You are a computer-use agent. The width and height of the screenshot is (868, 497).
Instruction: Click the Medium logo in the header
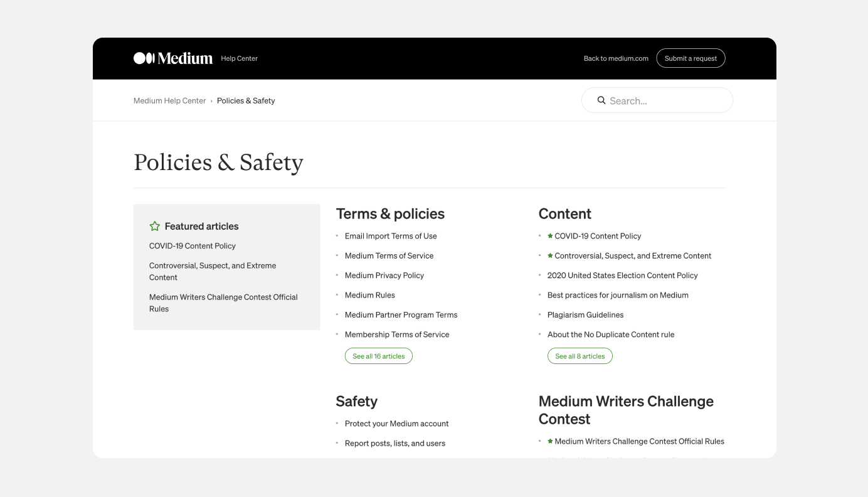(x=173, y=58)
